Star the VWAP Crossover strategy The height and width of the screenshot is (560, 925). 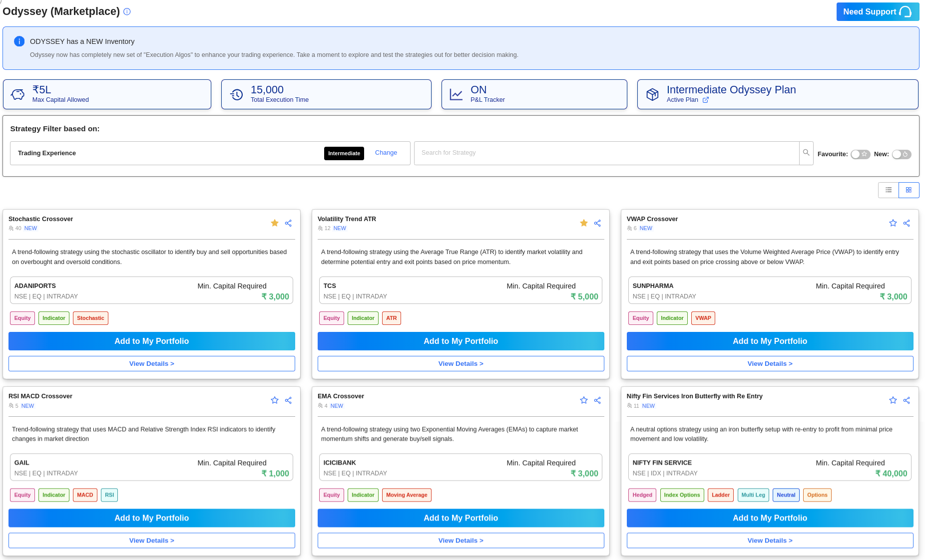pyautogui.click(x=893, y=223)
